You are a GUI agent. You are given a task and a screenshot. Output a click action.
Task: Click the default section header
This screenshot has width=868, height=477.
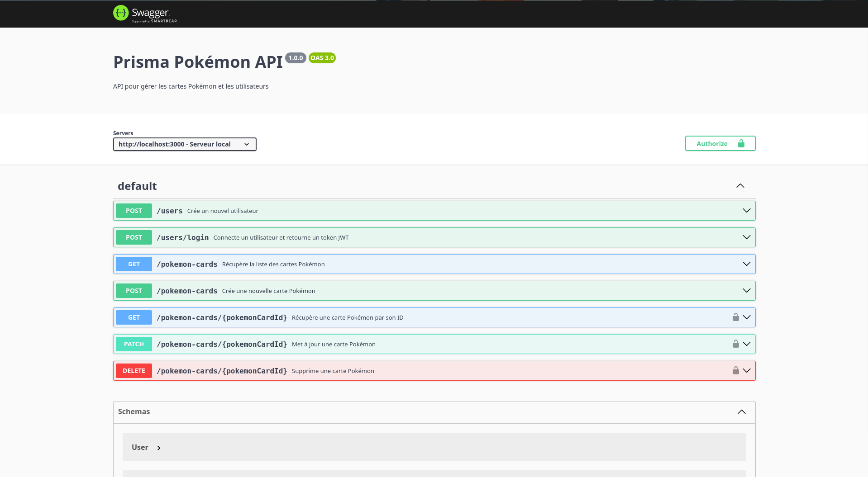[x=137, y=185]
